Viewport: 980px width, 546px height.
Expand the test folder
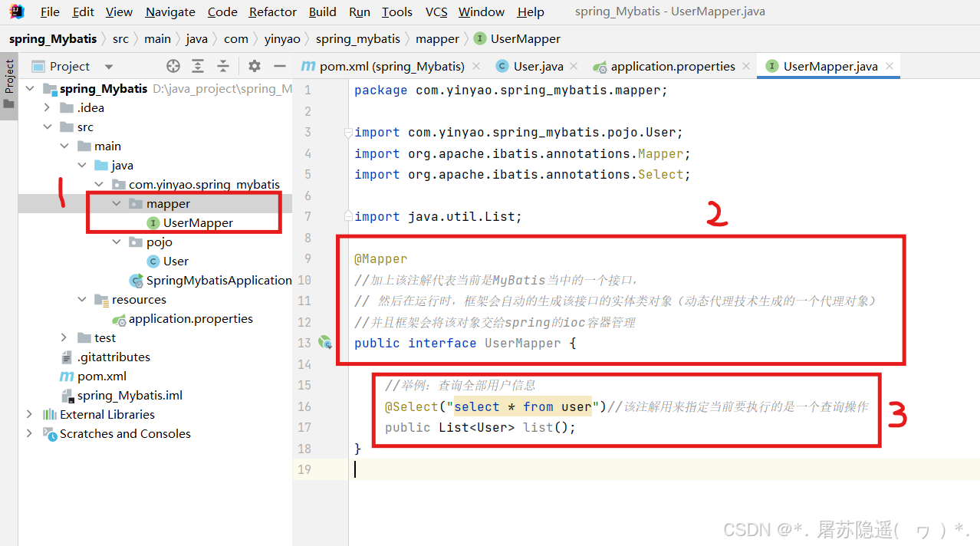coord(64,338)
